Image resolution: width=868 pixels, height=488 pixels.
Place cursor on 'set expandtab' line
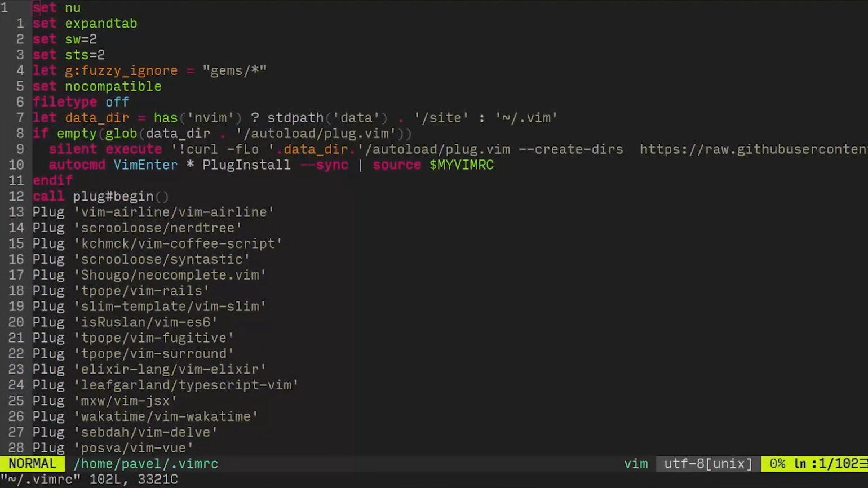click(85, 24)
